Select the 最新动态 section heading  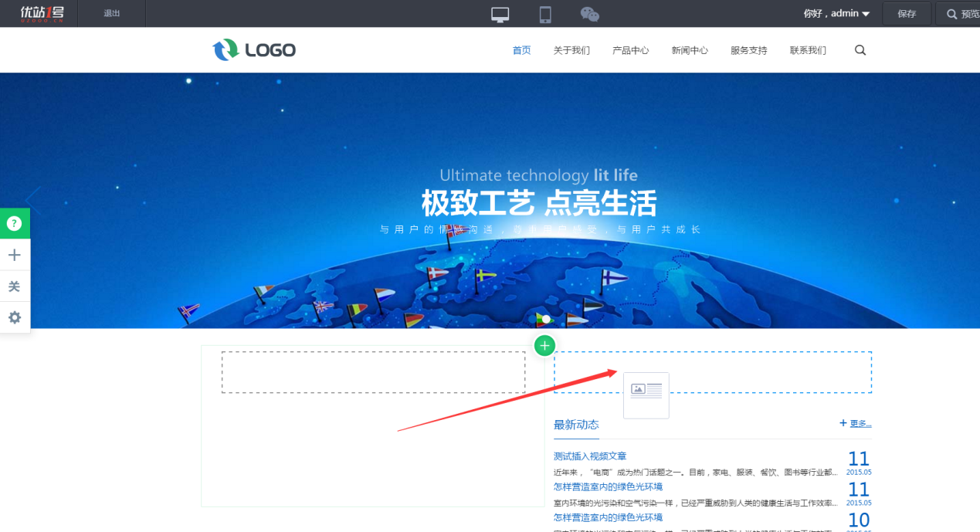coord(576,425)
